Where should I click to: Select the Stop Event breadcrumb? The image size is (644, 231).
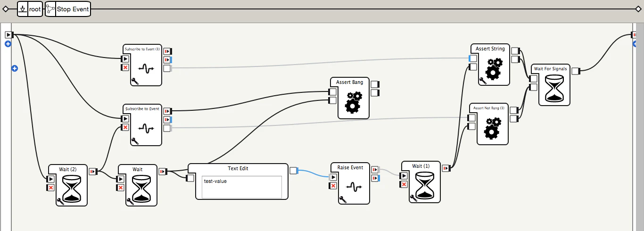[x=67, y=9]
